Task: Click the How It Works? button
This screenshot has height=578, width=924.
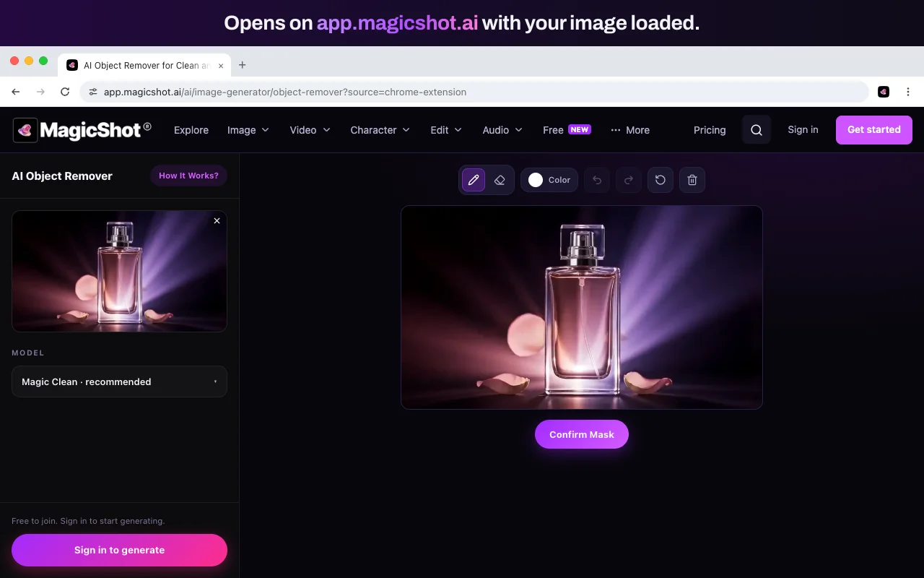Action: tap(188, 176)
